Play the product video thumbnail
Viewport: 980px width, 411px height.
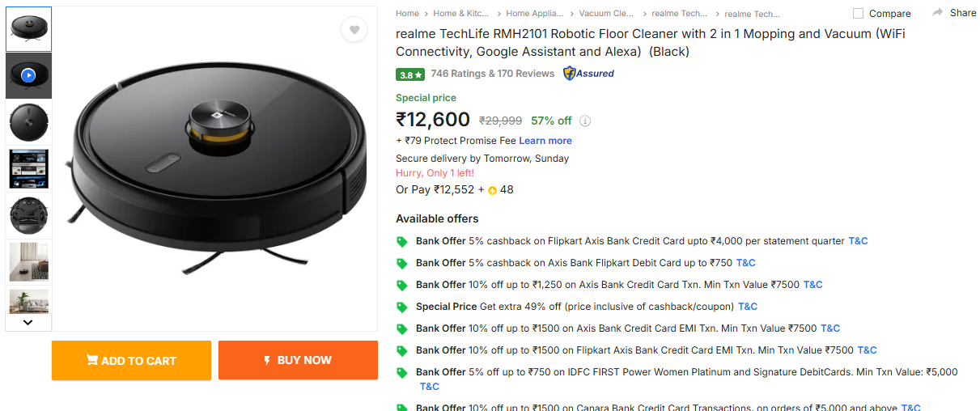(28, 75)
